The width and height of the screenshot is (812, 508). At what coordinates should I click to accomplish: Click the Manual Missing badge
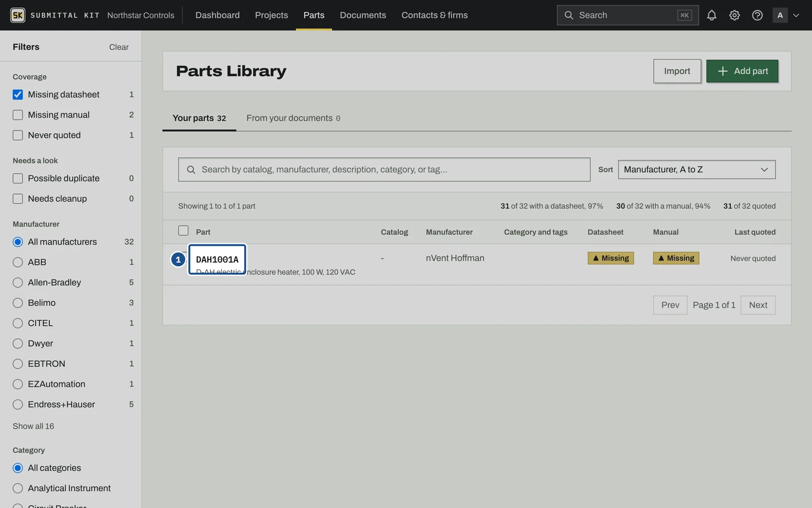click(x=676, y=258)
